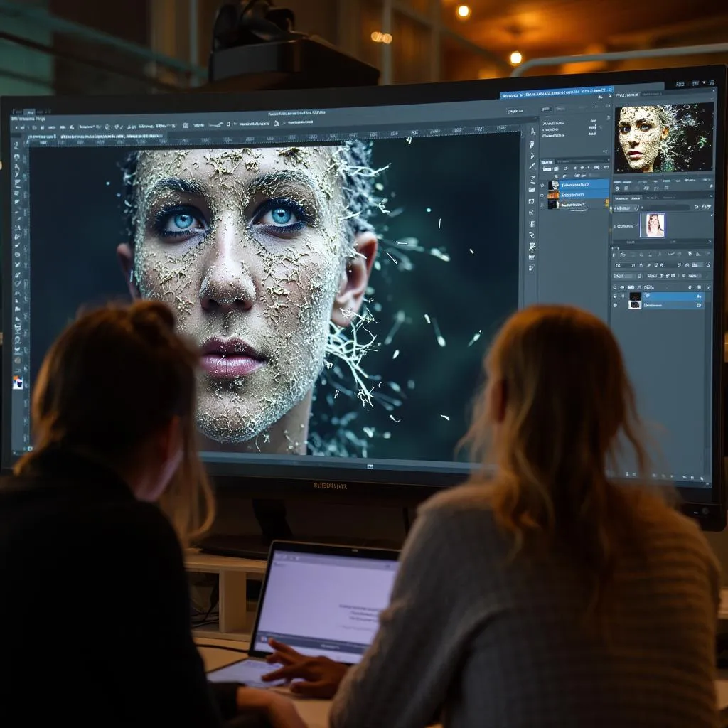728x728 pixels.
Task: Select the small icon centered below the canvas
Action: pyautogui.click(x=370, y=466)
